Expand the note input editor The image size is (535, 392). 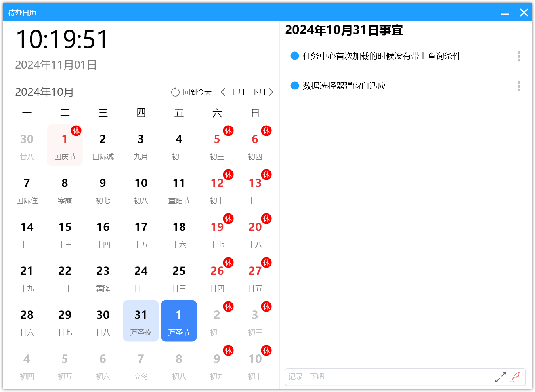(501, 377)
